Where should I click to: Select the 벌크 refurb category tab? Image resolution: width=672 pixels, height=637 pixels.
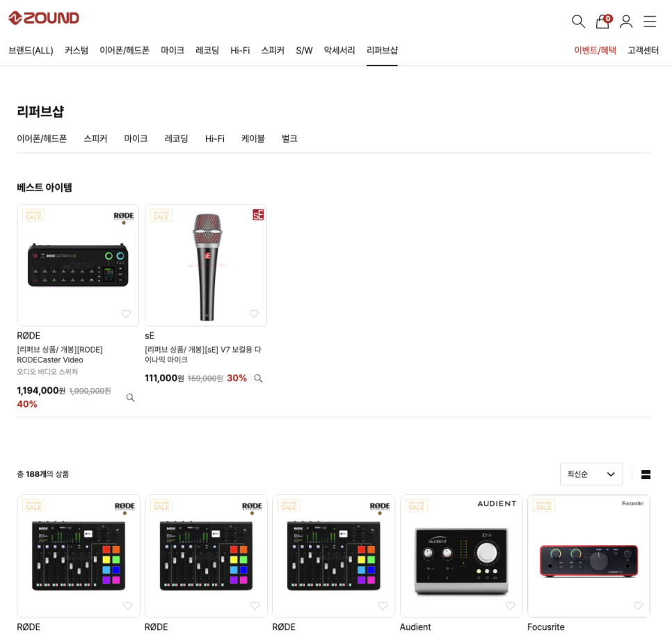(x=289, y=139)
